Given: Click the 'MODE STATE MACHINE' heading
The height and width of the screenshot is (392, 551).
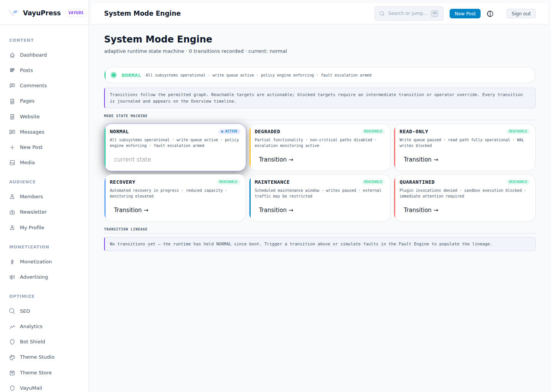Looking at the screenshot, I should pos(126,116).
